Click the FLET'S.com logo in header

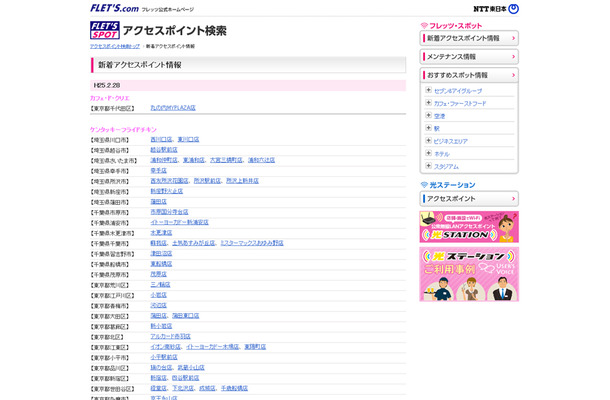coord(114,8)
